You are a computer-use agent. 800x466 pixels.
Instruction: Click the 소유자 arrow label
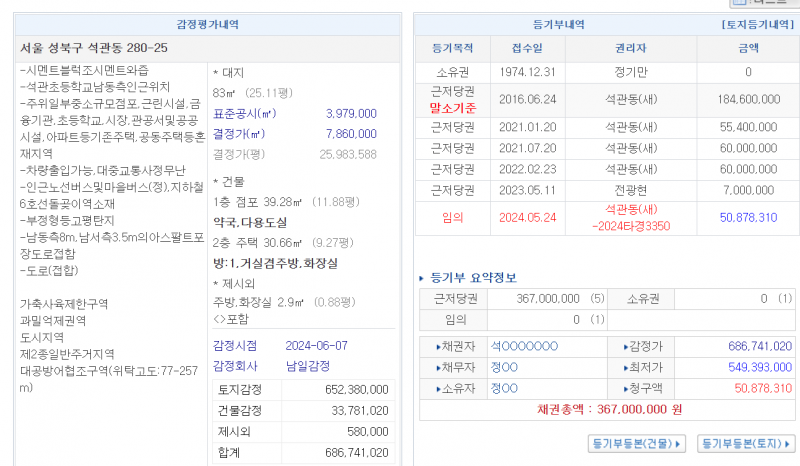pos(451,388)
